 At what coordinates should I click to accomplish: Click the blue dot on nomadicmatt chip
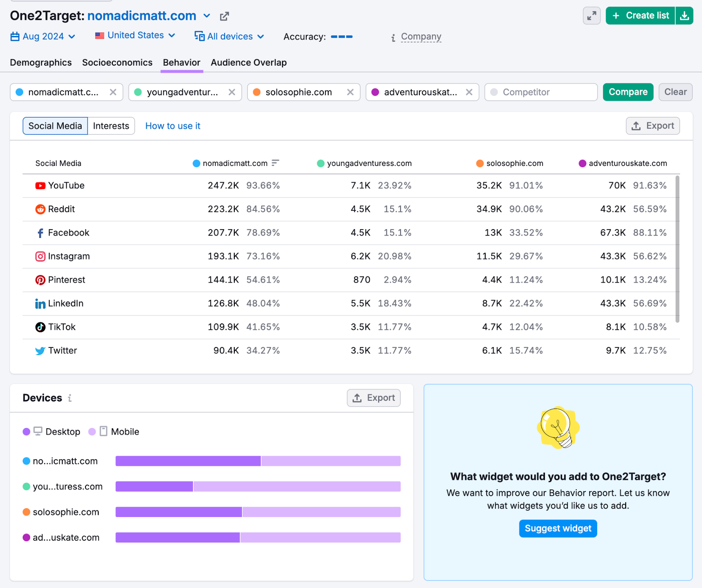point(19,92)
